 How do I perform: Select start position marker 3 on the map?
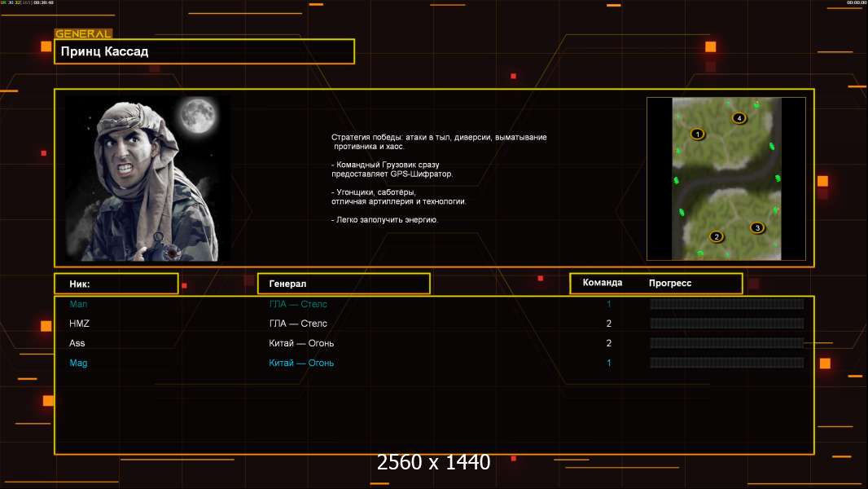point(757,228)
